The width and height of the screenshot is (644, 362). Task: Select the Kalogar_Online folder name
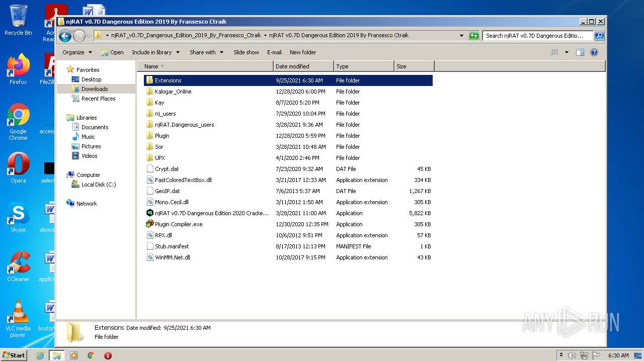click(x=173, y=92)
